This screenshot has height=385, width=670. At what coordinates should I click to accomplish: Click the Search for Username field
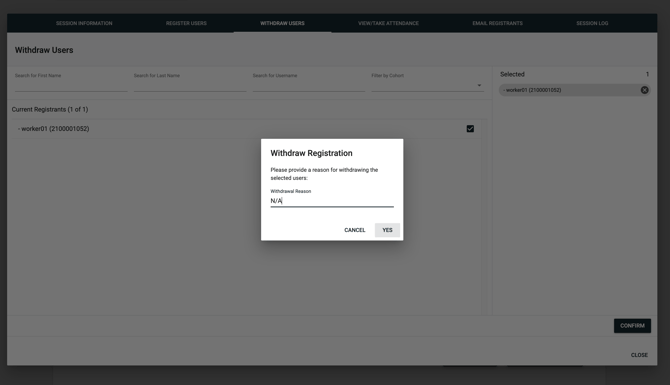[309, 85]
